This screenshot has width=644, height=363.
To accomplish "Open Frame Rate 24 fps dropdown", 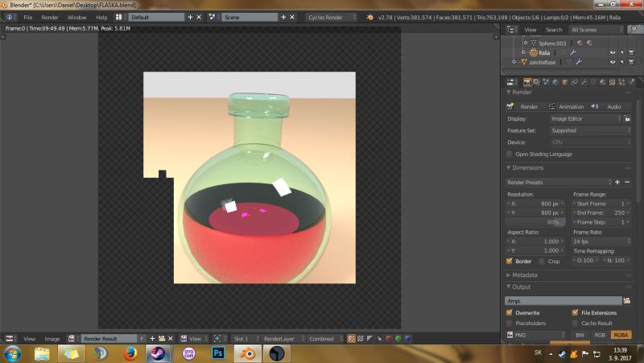I will click(x=601, y=241).
